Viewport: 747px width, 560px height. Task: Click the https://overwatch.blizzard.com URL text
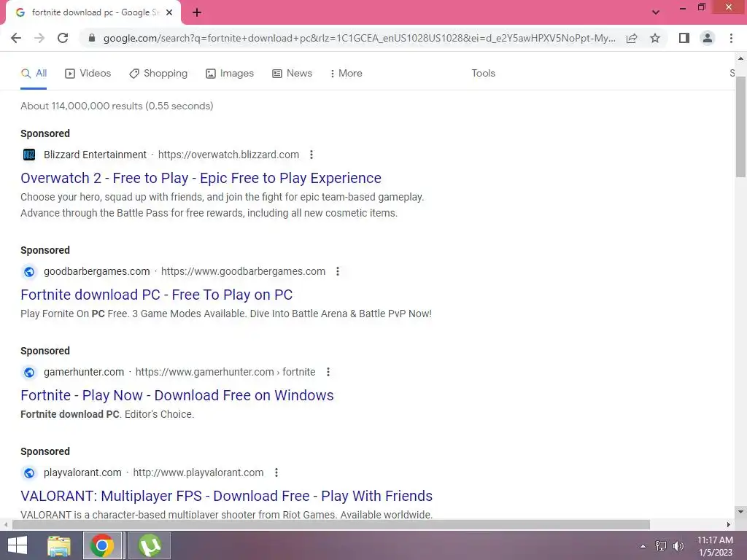[x=228, y=155]
